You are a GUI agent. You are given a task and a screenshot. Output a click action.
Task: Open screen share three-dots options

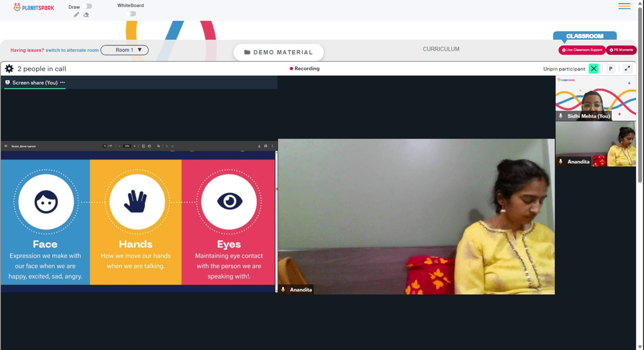pyautogui.click(x=62, y=82)
